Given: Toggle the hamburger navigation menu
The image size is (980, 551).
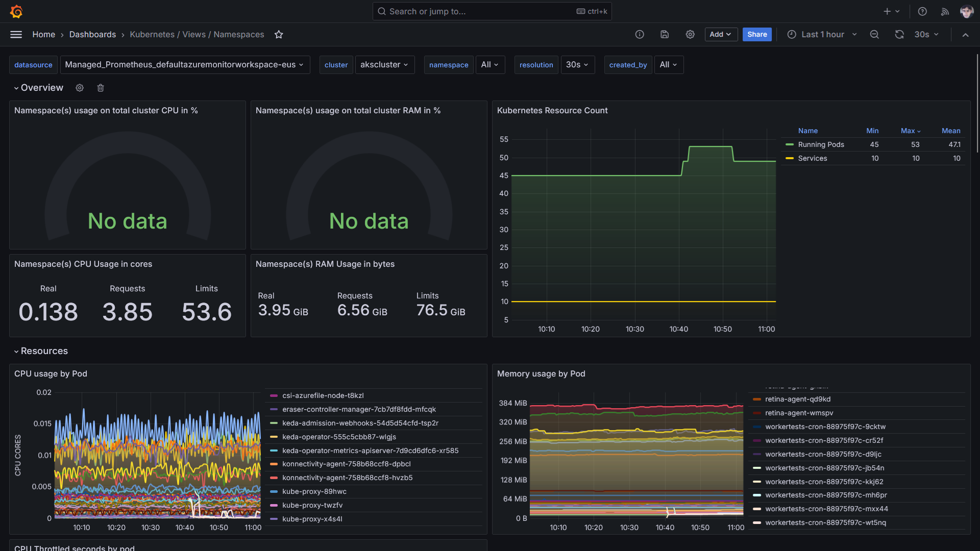Looking at the screenshot, I should pyautogui.click(x=16, y=34).
